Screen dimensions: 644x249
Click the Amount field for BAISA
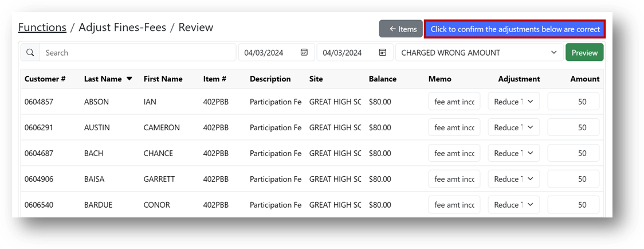[574, 179]
